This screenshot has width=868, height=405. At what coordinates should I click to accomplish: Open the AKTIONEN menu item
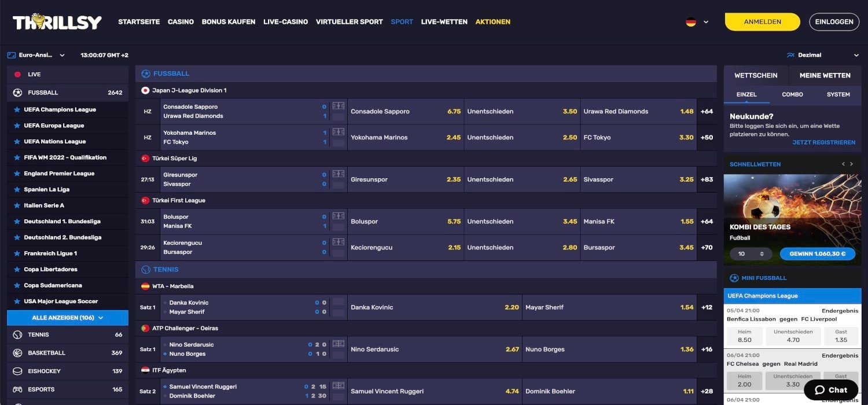(x=493, y=22)
